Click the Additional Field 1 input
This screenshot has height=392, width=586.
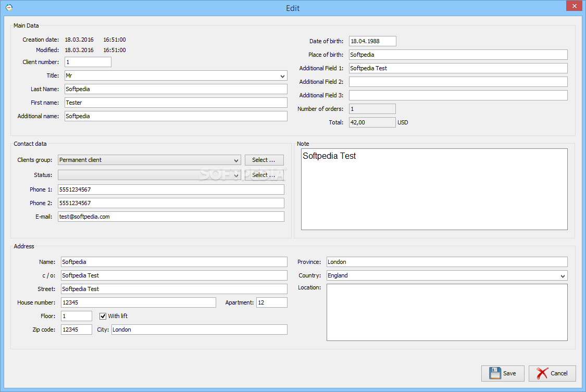pyautogui.click(x=458, y=68)
